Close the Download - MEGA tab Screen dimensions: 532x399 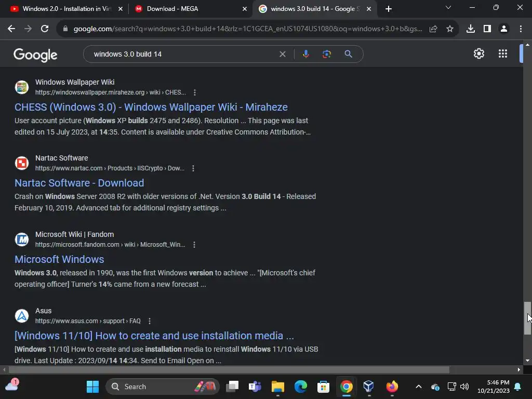[x=245, y=9]
